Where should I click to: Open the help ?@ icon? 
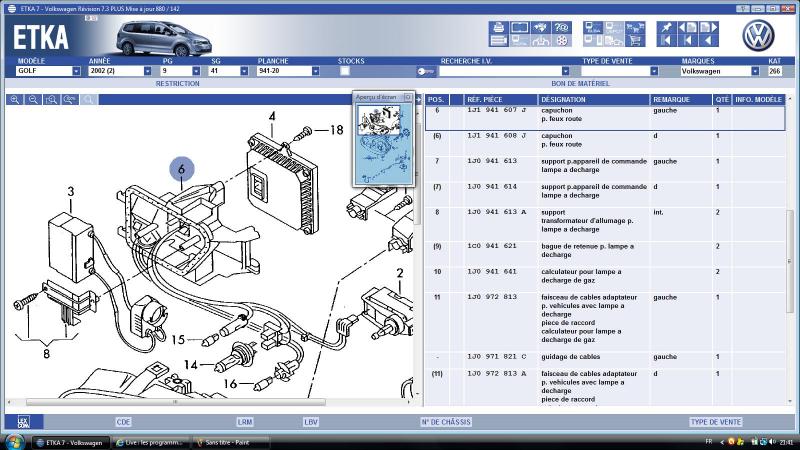562,28
